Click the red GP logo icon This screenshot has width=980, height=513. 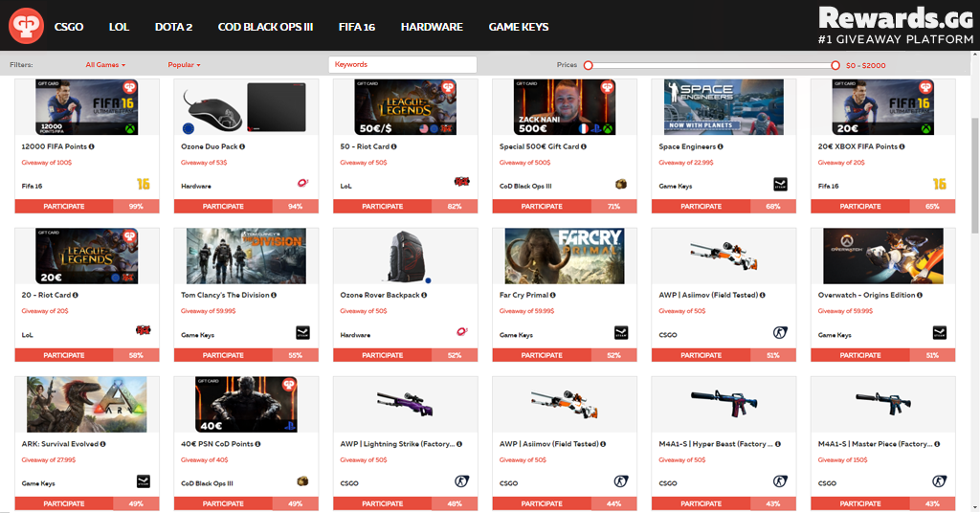(x=26, y=26)
